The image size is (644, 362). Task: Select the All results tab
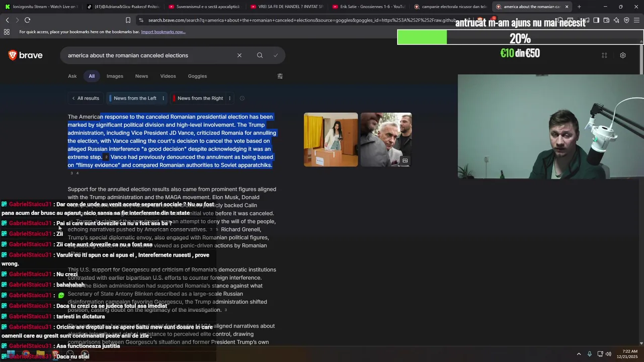92,76
